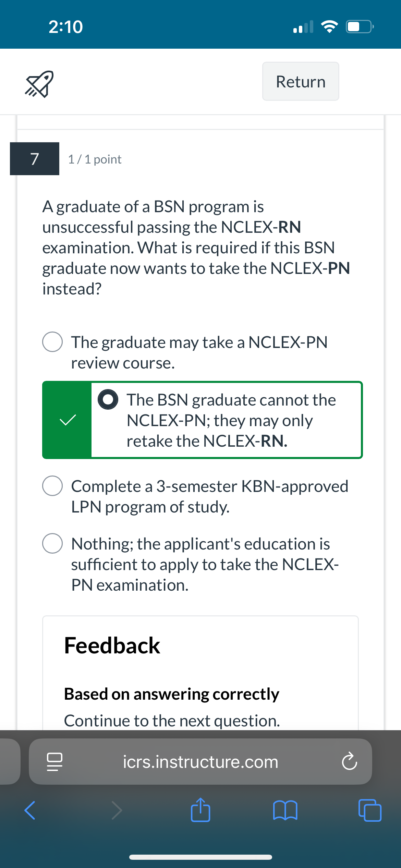Tap the Safari forward arrow

(117, 810)
